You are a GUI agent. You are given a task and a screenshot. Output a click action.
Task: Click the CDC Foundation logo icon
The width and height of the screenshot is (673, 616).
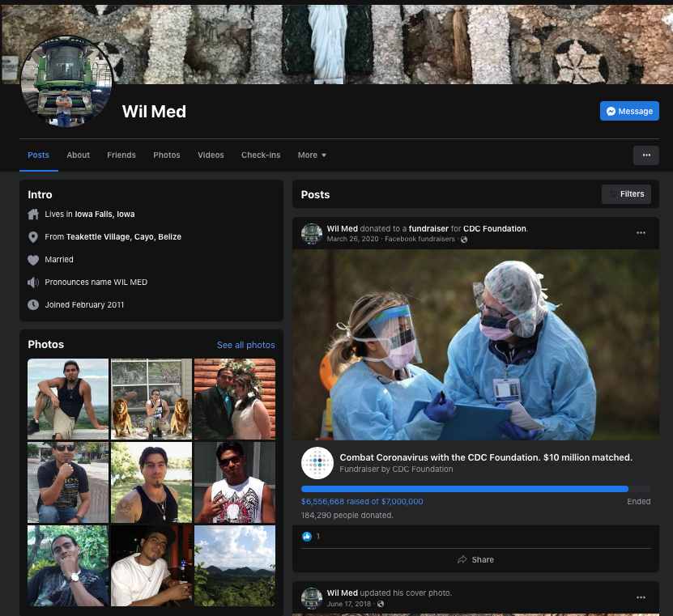tap(317, 463)
